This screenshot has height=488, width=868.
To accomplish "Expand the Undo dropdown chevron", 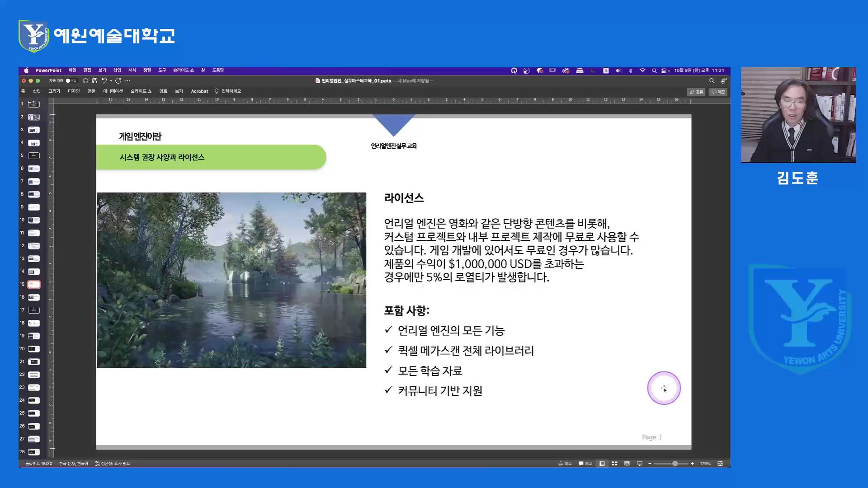I will click(111, 80).
